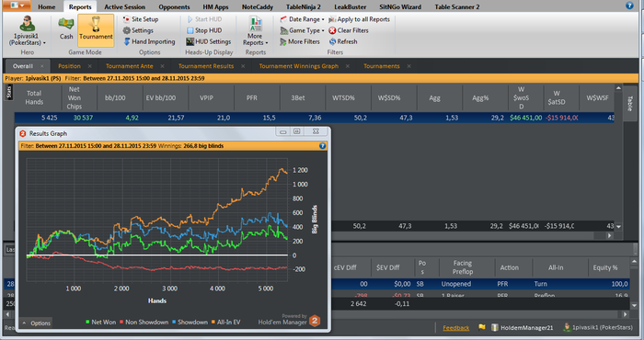
Task: Sort hands by Equity % column
Action: tap(605, 267)
